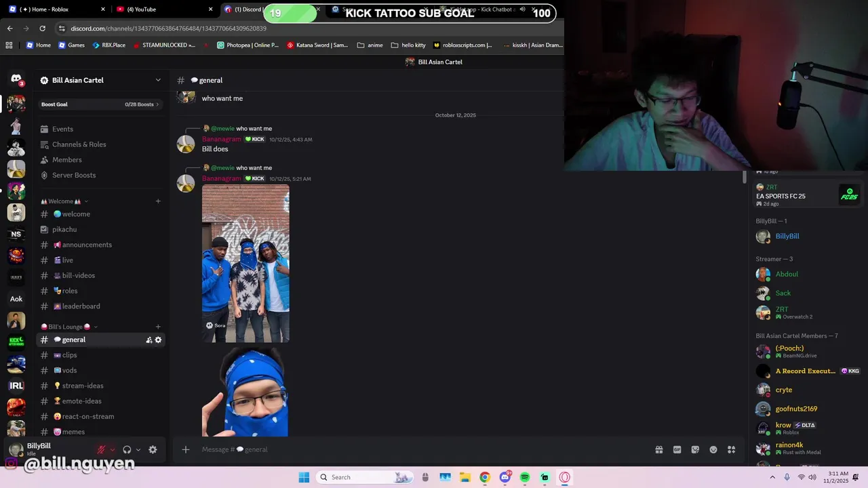
Task: Open the stream-ideas channel
Action: tap(100, 386)
